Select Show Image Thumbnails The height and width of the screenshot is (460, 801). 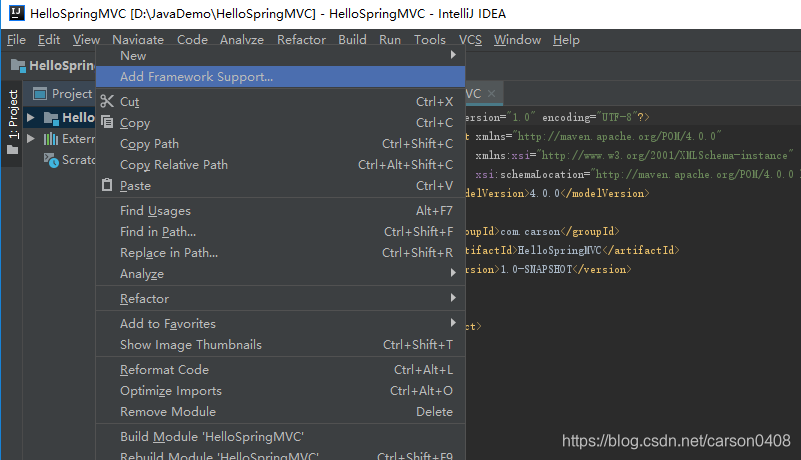point(280,344)
